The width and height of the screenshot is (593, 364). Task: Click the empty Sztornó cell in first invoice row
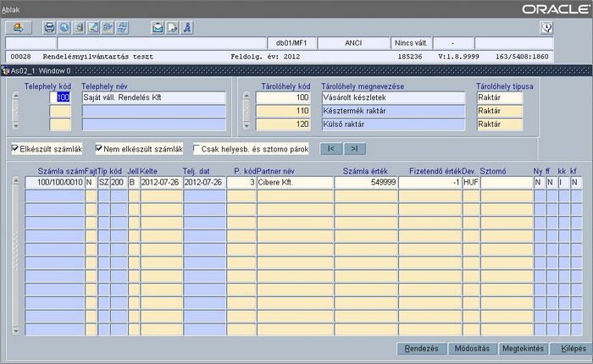click(507, 182)
